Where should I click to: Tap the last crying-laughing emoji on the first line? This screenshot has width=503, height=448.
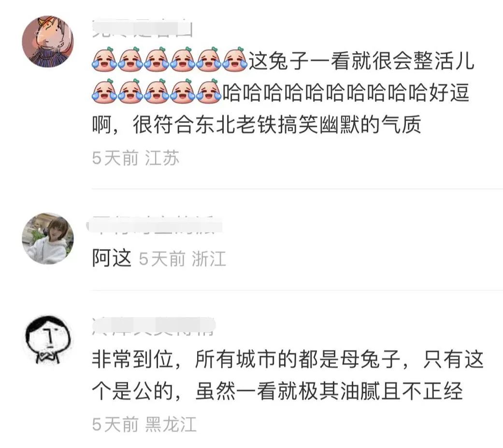point(235,59)
